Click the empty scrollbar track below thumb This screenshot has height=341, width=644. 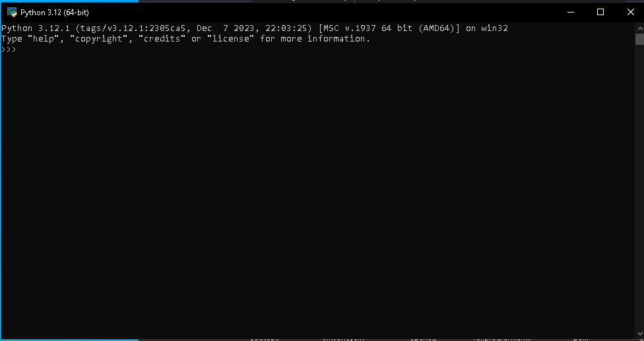[x=639, y=187]
